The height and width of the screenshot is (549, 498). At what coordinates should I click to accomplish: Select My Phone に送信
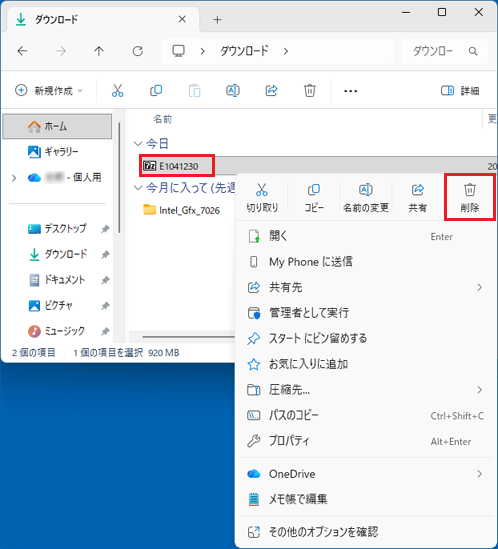(x=366, y=262)
